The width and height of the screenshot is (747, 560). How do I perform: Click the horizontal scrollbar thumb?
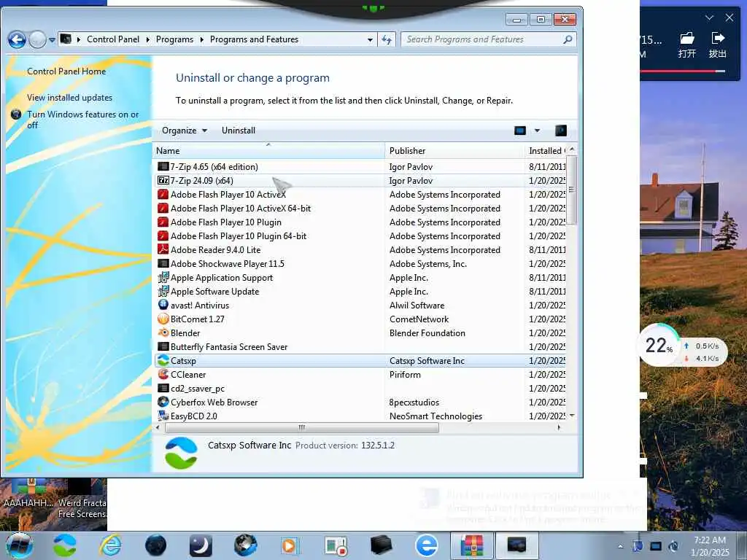301,427
